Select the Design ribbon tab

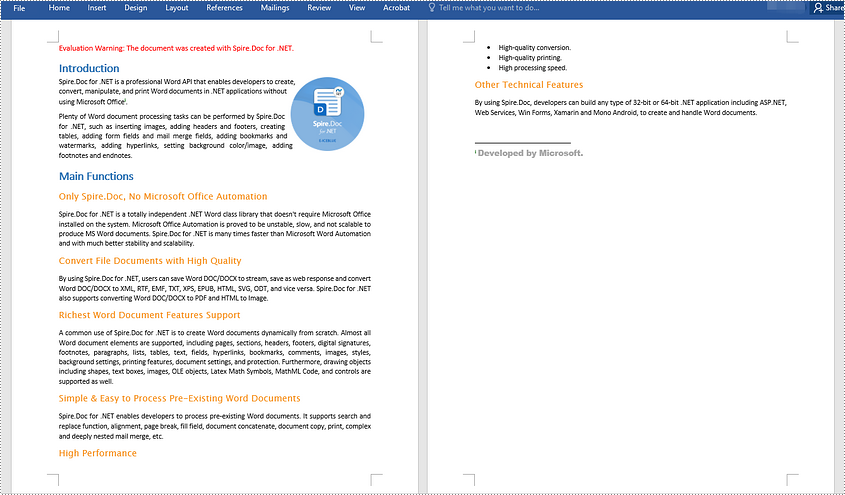pos(136,8)
